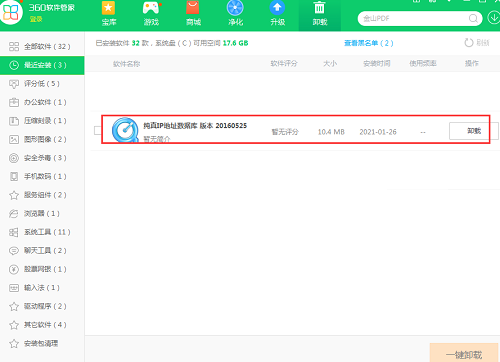The image size is (500, 362).
Task: Click the 一键卸载 button
Action: (464, 353)
